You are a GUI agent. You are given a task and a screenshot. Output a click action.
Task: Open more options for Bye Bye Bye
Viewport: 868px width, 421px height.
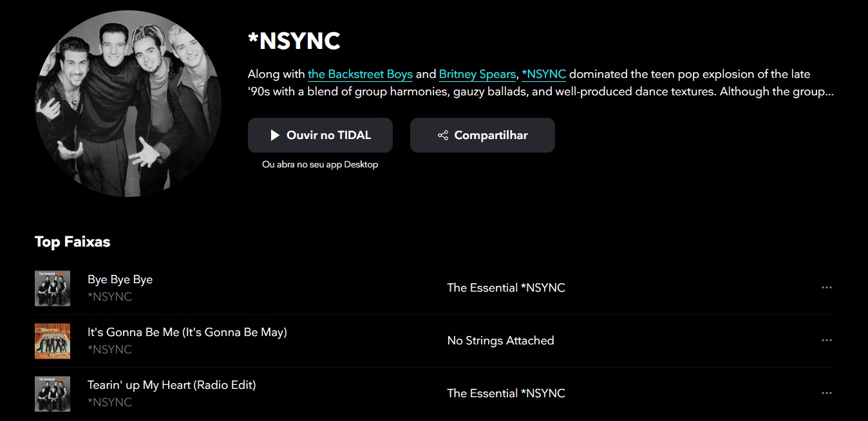coord(827,288)
